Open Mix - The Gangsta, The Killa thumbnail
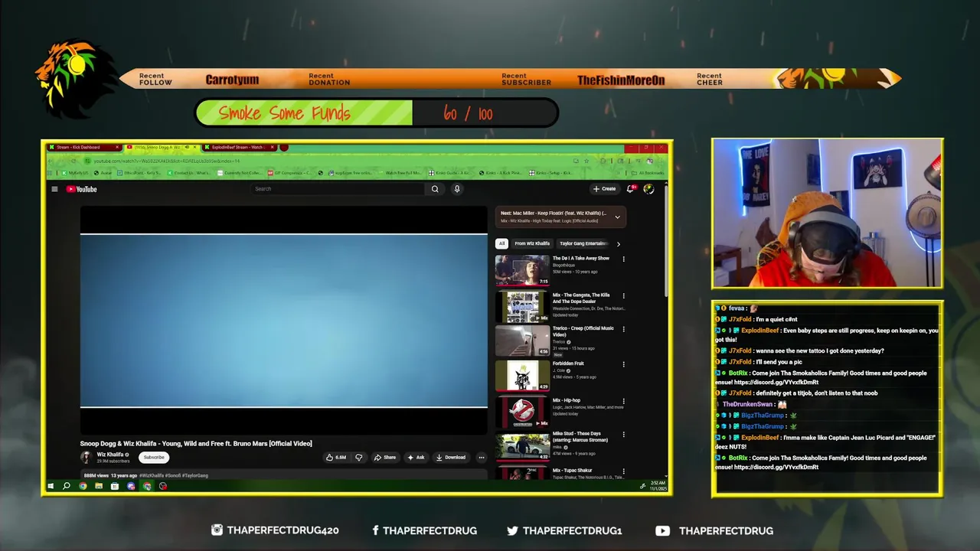 point(522,306)
